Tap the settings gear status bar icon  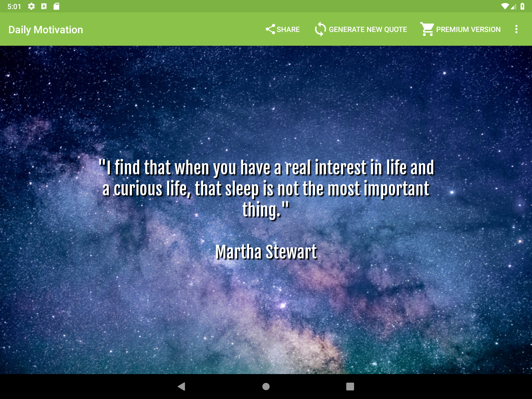coord(31,6)
